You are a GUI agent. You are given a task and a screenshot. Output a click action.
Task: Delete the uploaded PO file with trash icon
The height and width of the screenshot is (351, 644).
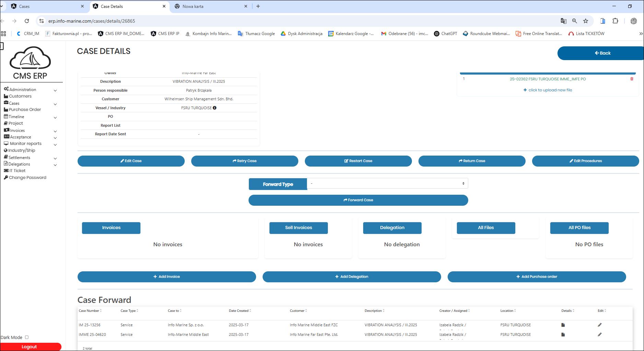point(632,79)
